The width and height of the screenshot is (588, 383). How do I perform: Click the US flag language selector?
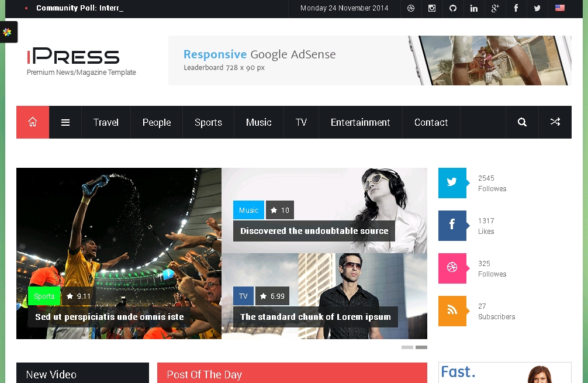560,8
